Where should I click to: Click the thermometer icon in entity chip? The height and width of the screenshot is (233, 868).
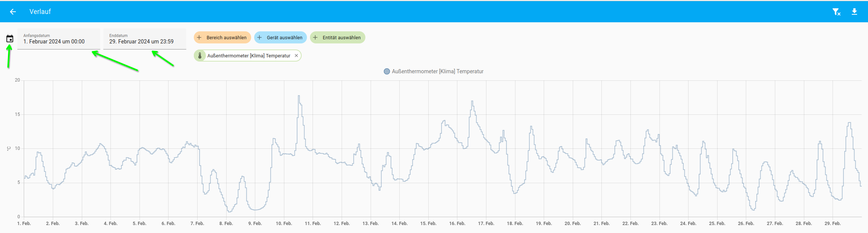(x=200, y=56)
